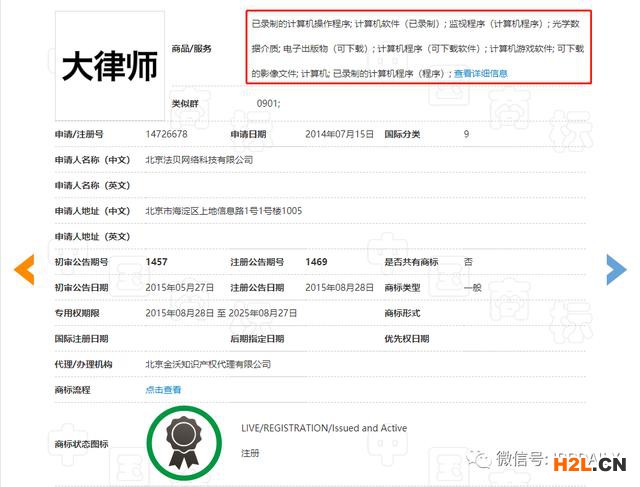
Task: Click the 申请/注册号 label
Action: (79, 134)
